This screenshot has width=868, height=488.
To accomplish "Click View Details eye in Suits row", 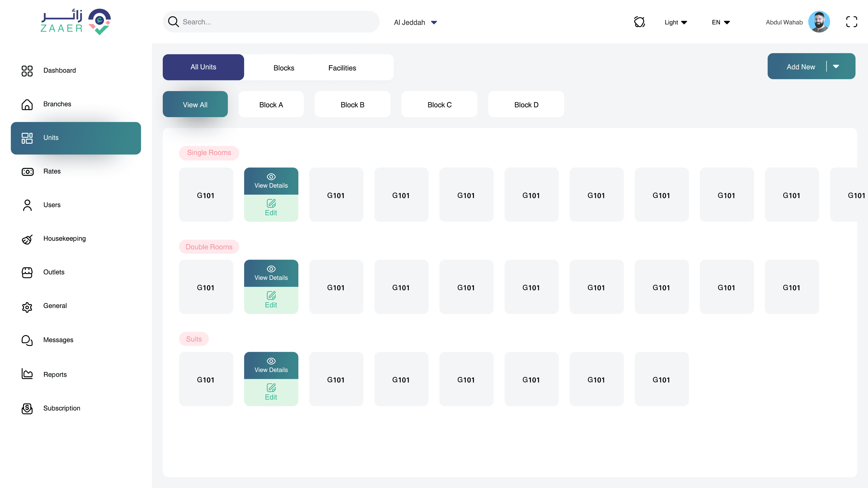I will [271, 361].
